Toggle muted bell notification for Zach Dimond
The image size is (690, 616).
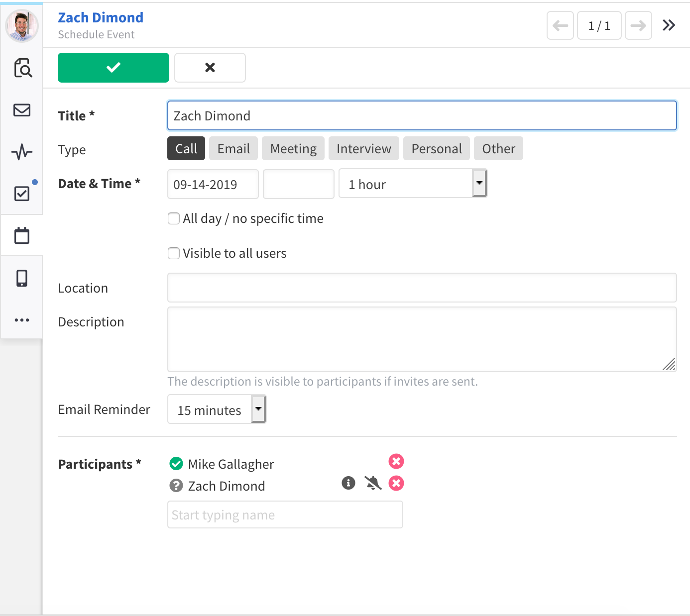pos(373,483)
